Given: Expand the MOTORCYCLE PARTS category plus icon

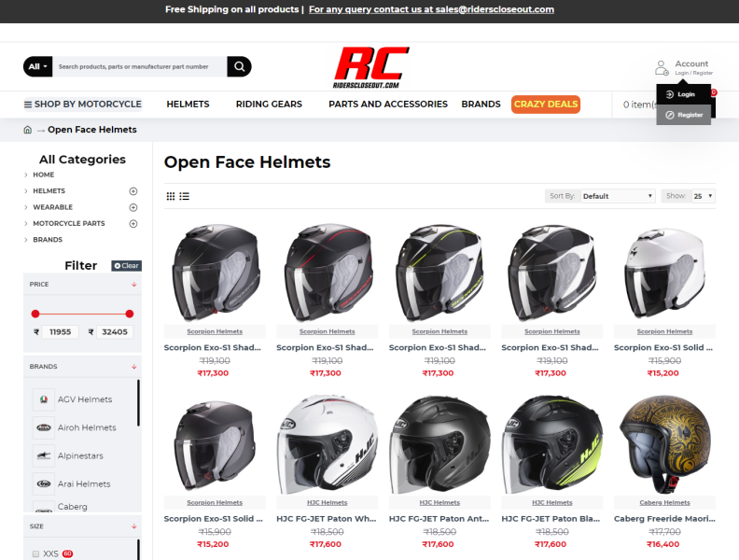Looking at the screenshot, I should [x=133, y=223].
